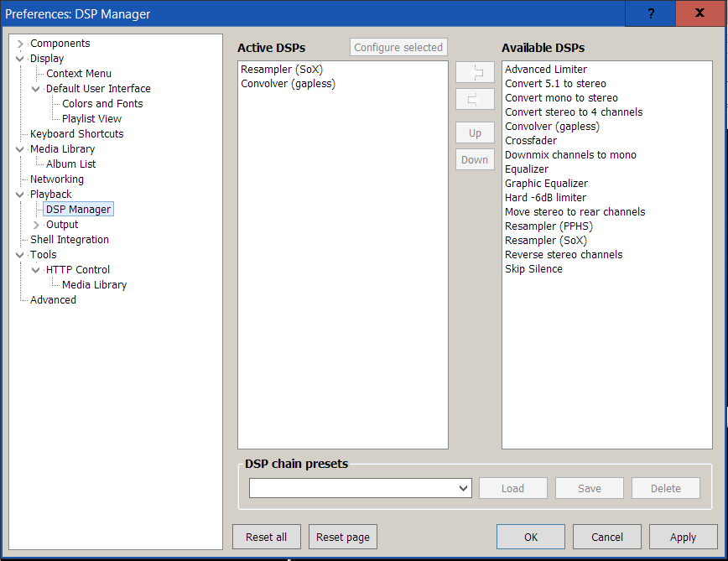The image size is (728, 561).
Task: Click the help question mark button
Action: coord(651,13)
